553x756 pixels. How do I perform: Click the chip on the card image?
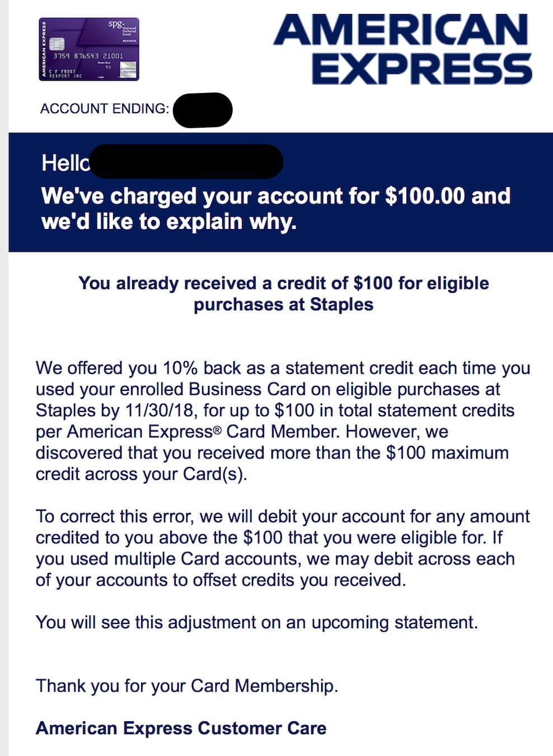click(57, 44)
